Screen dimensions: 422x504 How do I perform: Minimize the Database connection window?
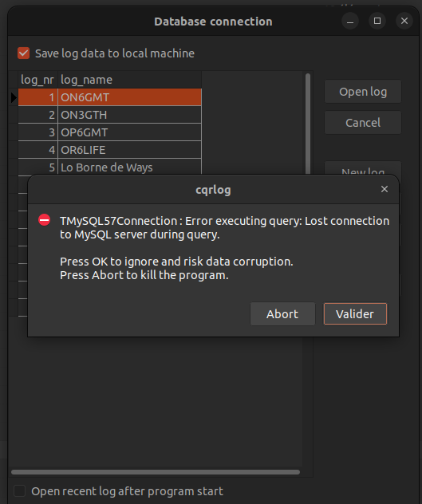click(350, 22)
